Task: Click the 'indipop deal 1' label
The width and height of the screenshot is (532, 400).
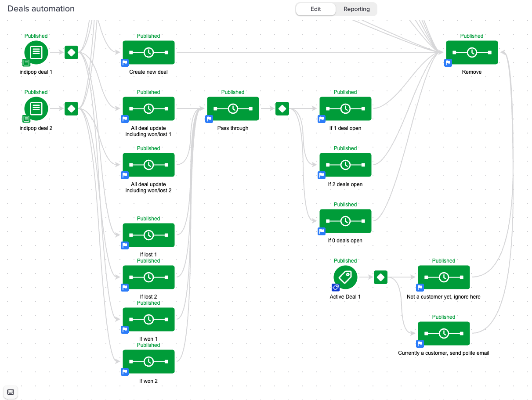Action: pos(36,72)
